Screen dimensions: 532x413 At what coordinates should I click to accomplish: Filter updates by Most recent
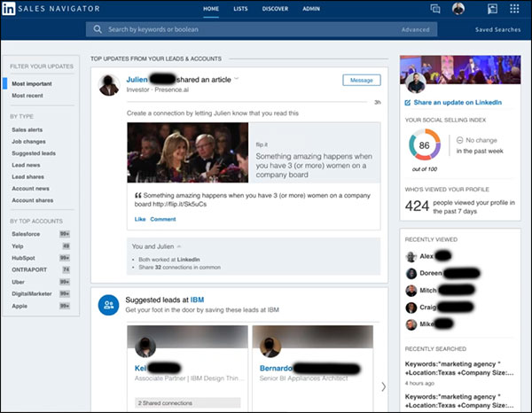coord(27,96)
